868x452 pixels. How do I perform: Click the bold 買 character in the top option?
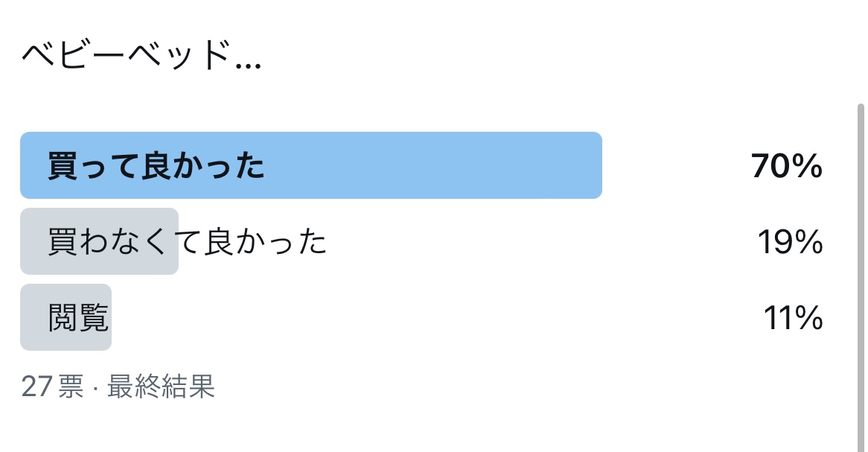(63, 167)
